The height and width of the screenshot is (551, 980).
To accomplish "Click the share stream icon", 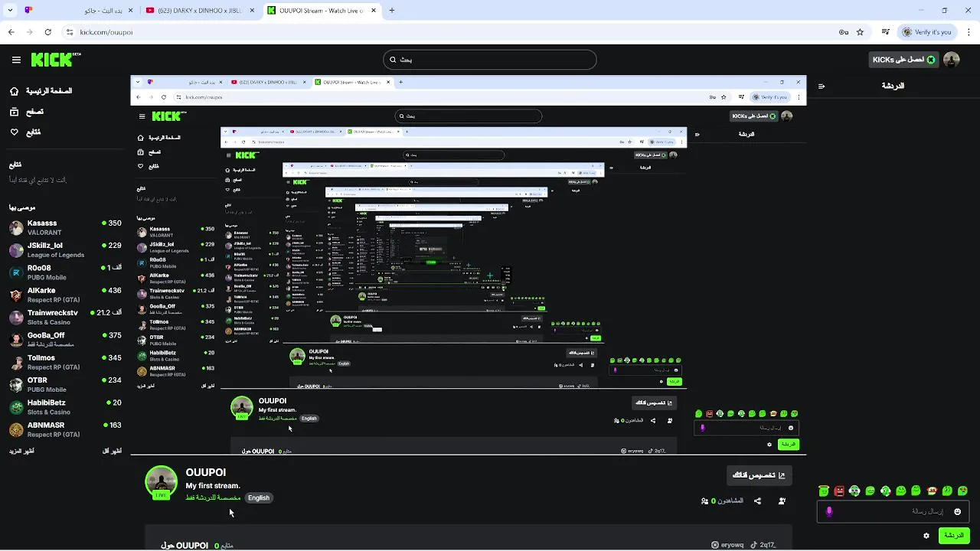I will (757, 501).
